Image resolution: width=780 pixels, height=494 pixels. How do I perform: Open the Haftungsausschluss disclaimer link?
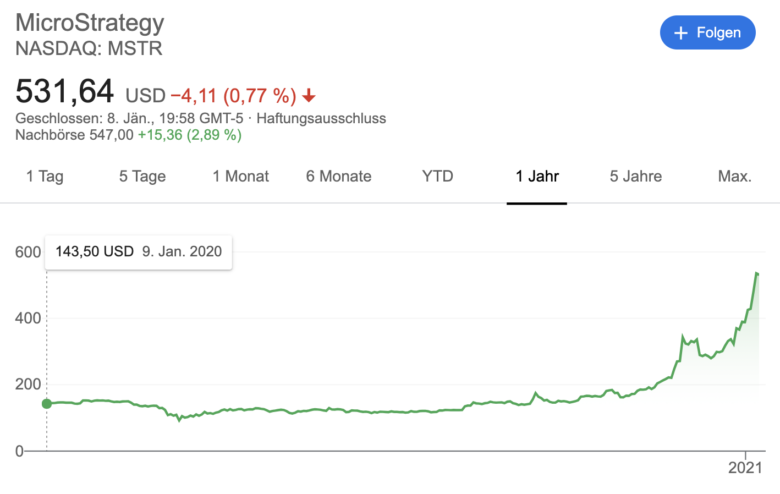click(x=321, y=118)
